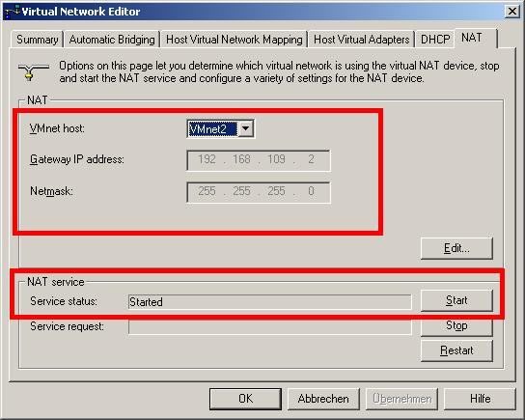The image size is (525, 420).
Task: Switch to the Summary tab
Action: (x=38, y=40)
